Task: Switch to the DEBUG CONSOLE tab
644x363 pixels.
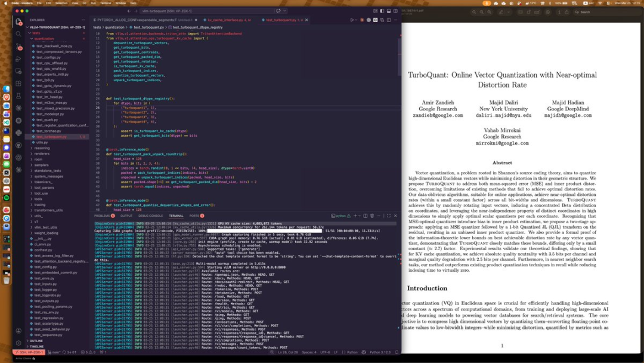Action: (x=150, y=216)
